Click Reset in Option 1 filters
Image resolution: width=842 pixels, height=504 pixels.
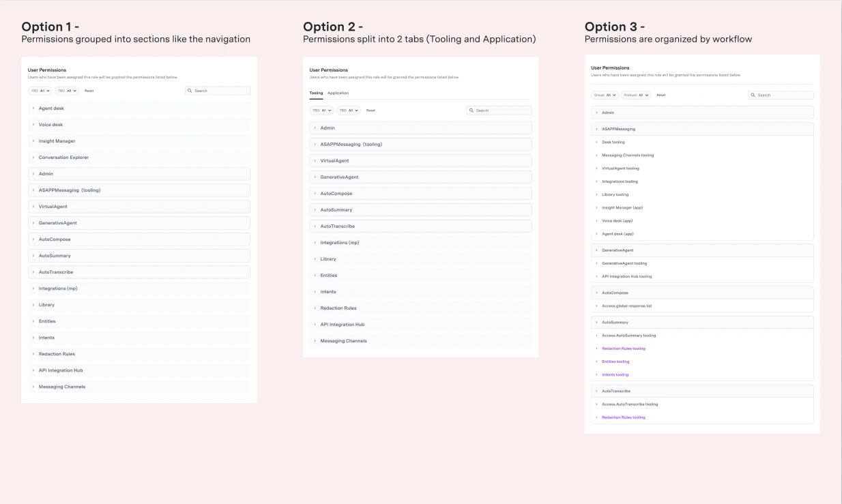point(89,90)
